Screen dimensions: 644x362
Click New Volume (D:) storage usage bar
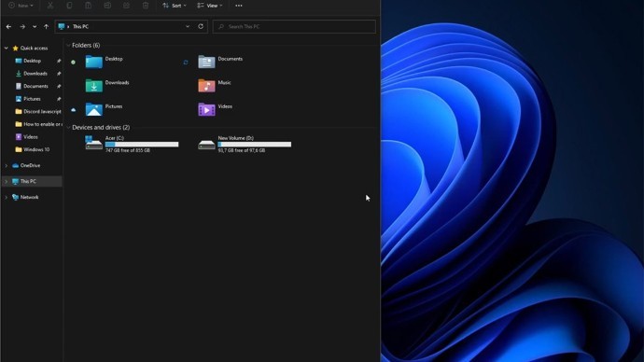[255, 145]
